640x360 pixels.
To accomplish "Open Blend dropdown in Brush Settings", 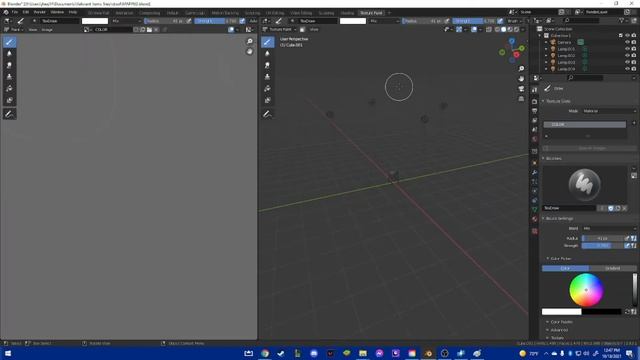I will [x=609, y=228].
